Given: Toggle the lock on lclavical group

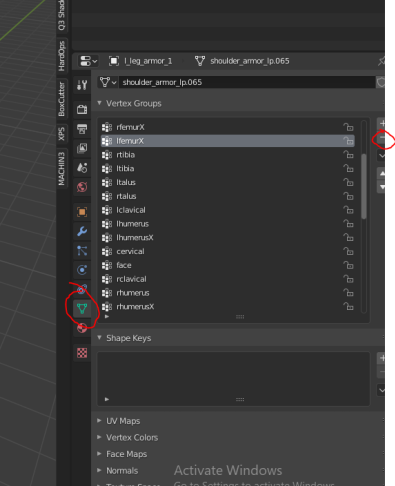Looking at the screenshot, I should (x=348, y=210).
